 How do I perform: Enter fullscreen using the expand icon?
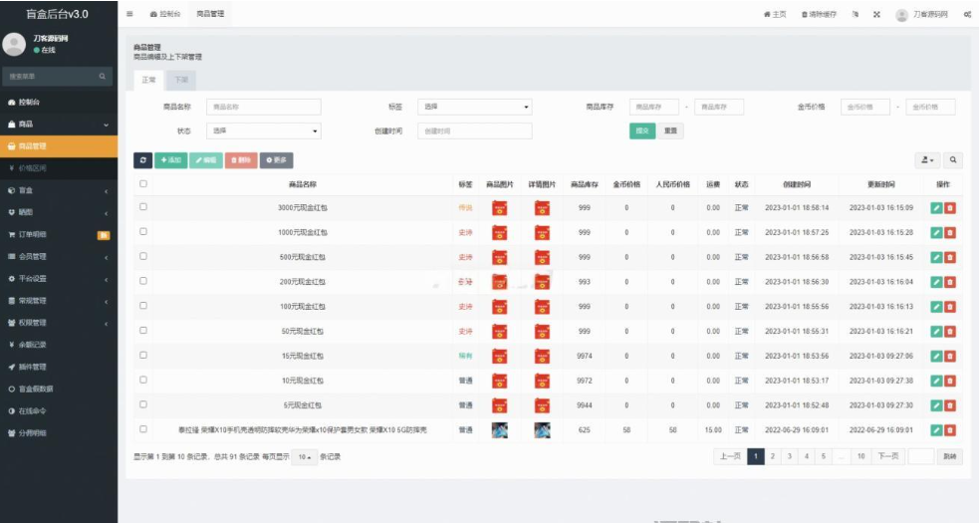tap(876, 14)
